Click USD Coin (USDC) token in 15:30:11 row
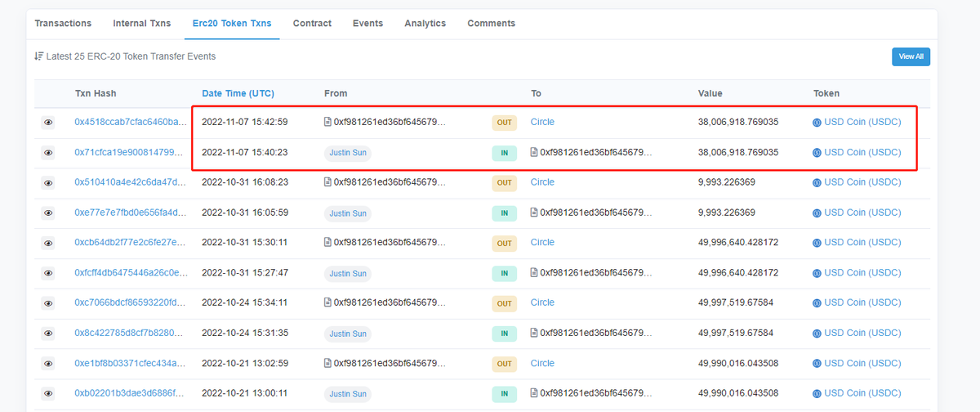 click(x=862, y=242)
